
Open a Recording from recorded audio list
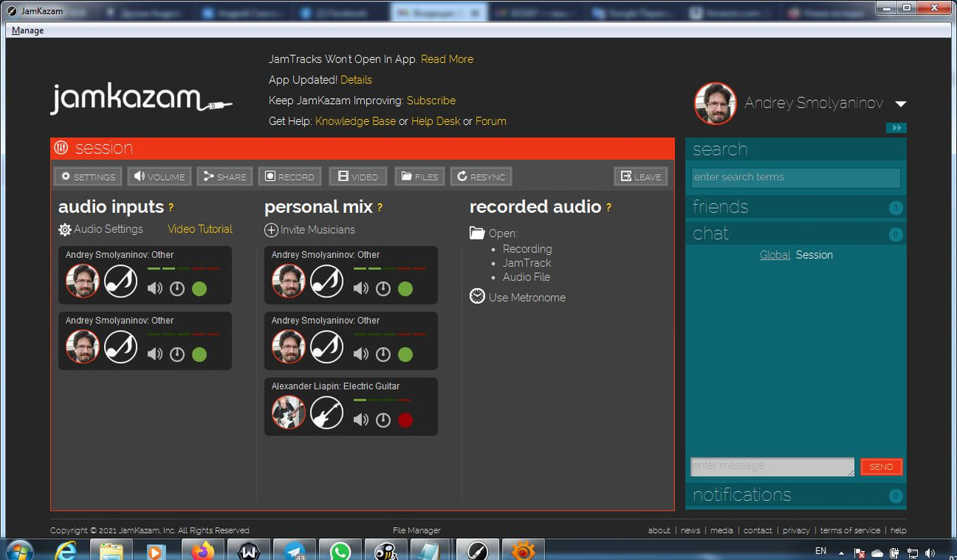click(527, 249)
